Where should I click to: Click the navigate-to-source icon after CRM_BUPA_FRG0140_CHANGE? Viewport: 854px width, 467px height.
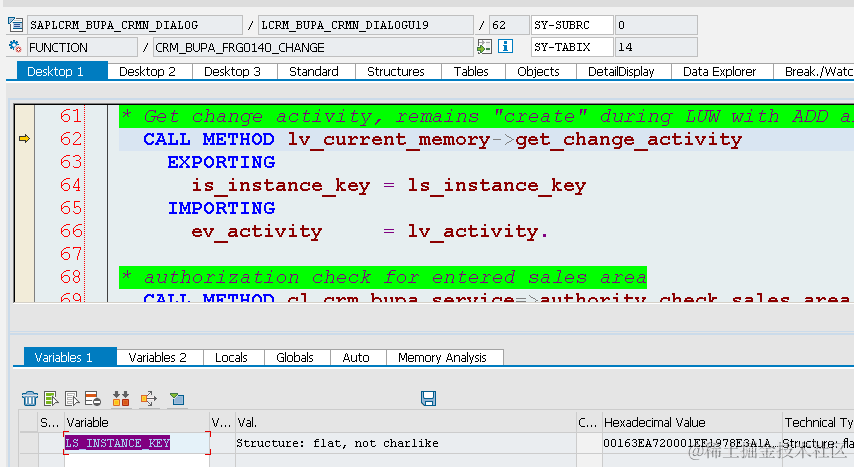tap(484, 47)
